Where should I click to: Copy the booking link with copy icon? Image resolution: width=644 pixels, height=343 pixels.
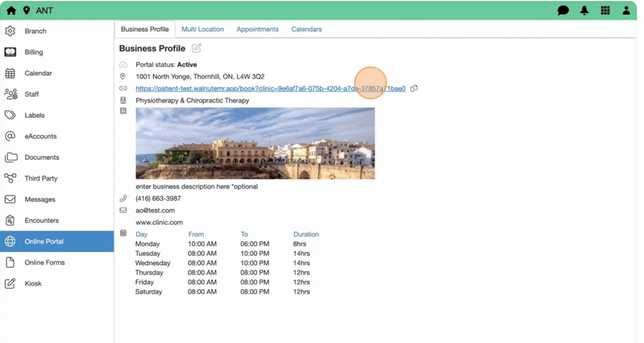point(414,89)
